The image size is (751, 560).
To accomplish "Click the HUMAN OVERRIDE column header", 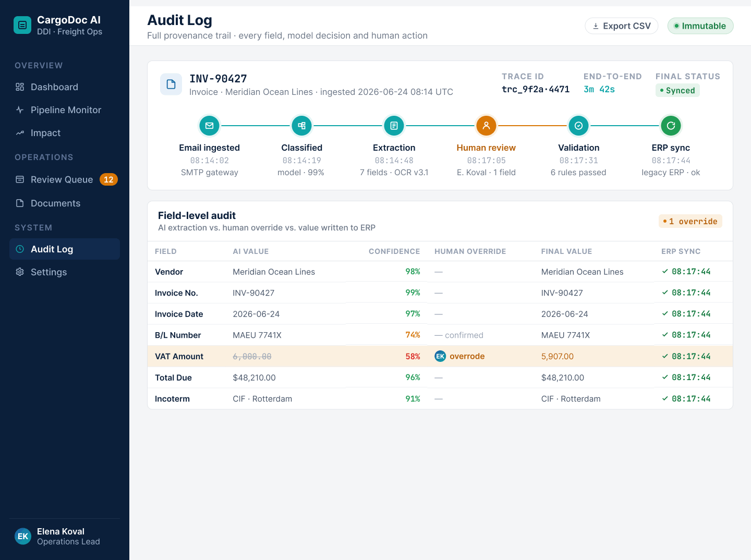I will [470, 251].
